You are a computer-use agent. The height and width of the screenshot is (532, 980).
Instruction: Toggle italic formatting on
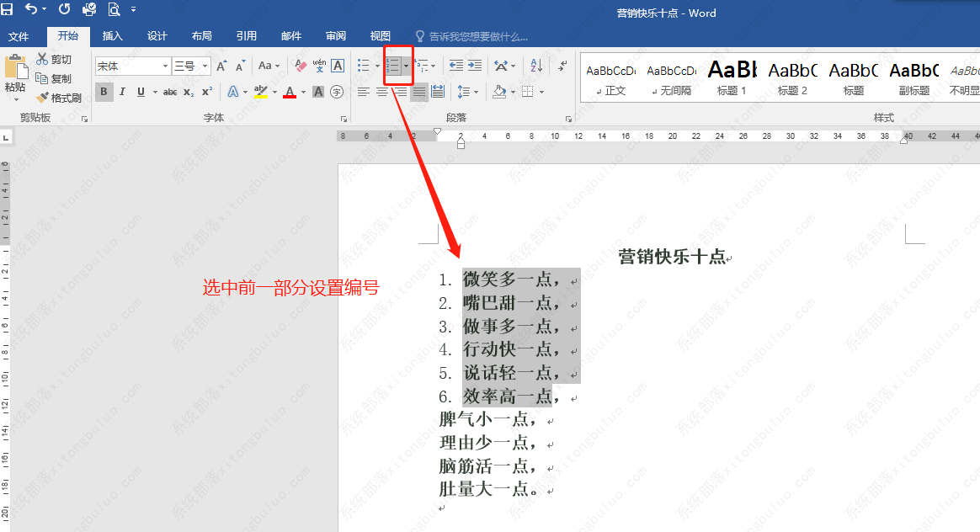tap(122, 91)
